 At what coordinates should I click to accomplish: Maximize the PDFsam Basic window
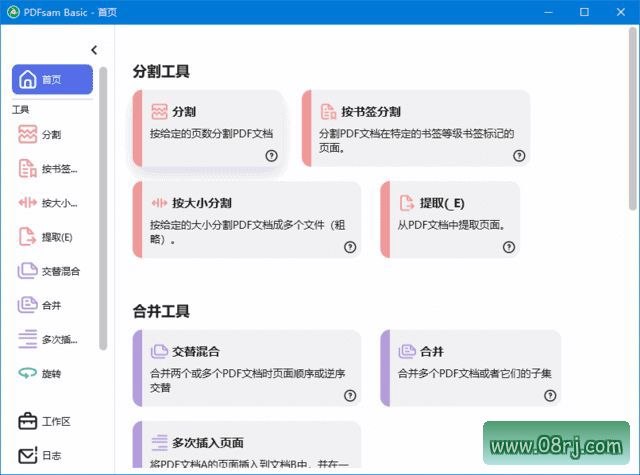584,12
